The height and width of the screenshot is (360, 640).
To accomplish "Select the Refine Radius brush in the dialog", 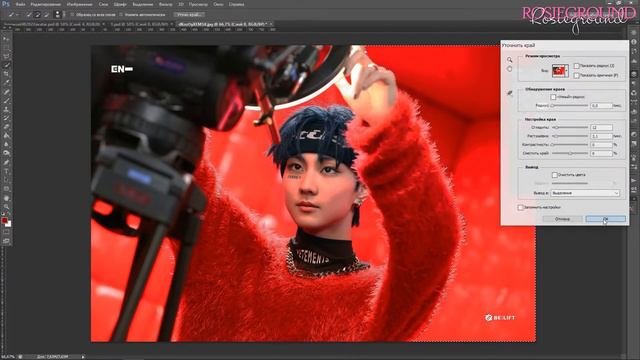I will click(510, 93).
